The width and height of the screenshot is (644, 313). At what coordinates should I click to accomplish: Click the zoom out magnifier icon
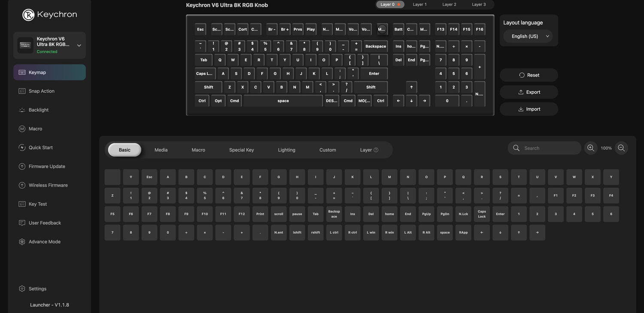(621, 148)
